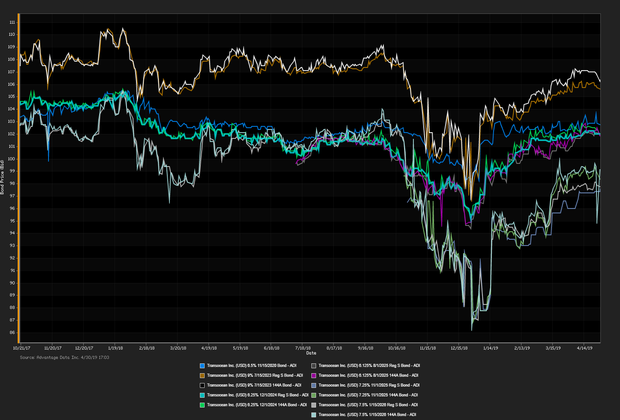Image resolution: width=620 pixels, height=420 pixels.
Task: Click the magenta swatch for 6.125% 8/1/2025 144A
Action: pos(314,376)
